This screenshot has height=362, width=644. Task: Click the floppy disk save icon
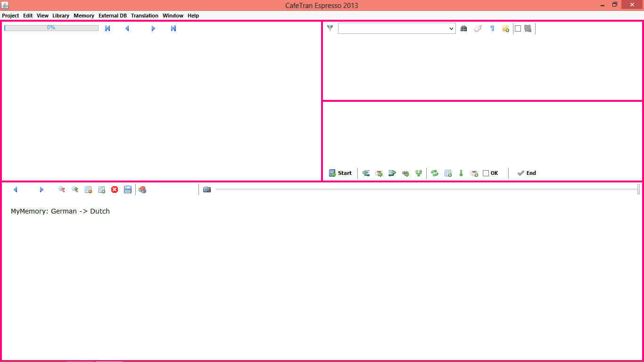click(x=128, y=189)
